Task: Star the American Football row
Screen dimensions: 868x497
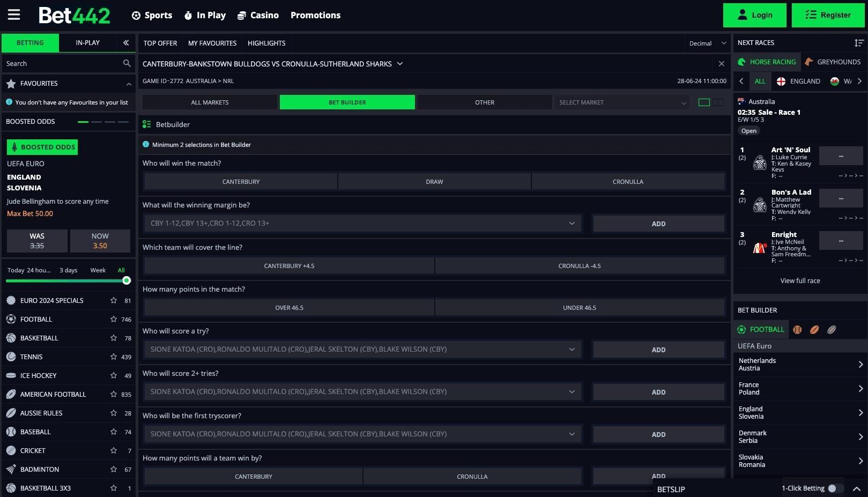Action: [x=114, y=395]
